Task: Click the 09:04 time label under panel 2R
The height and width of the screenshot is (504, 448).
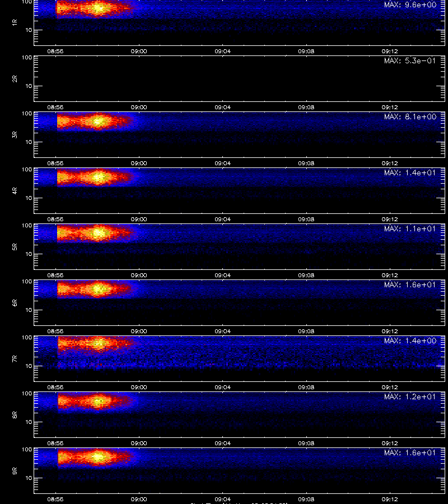Action: click(223, 107)
